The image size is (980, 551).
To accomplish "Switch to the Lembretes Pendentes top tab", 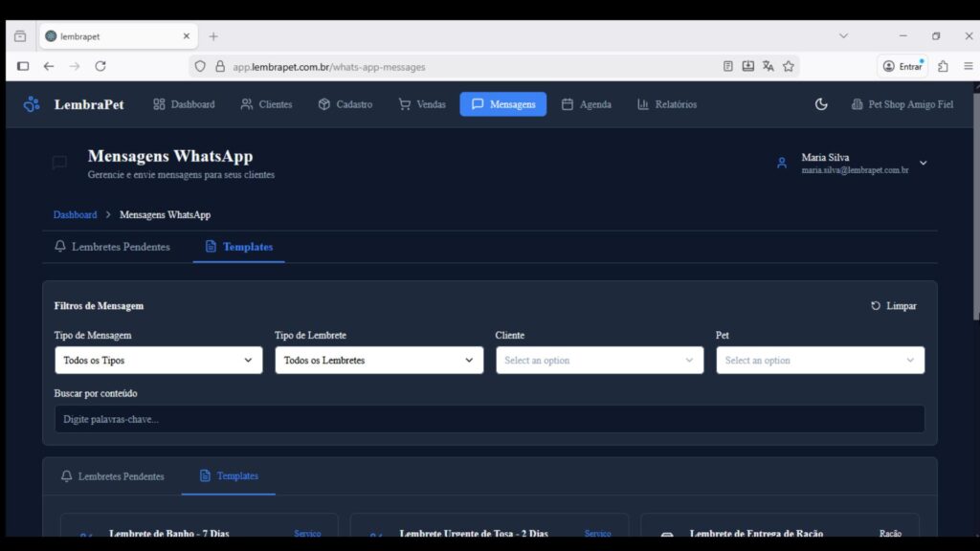I will pos(112,247).
